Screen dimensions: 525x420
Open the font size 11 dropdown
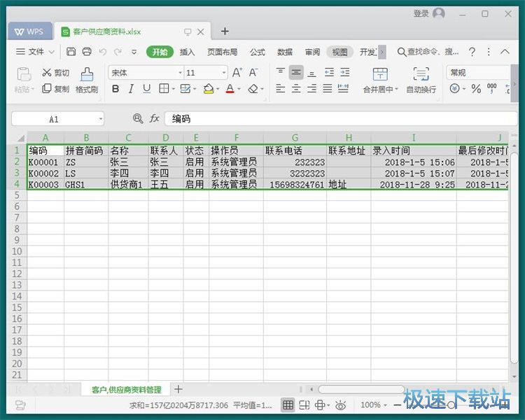pos(224,73)
